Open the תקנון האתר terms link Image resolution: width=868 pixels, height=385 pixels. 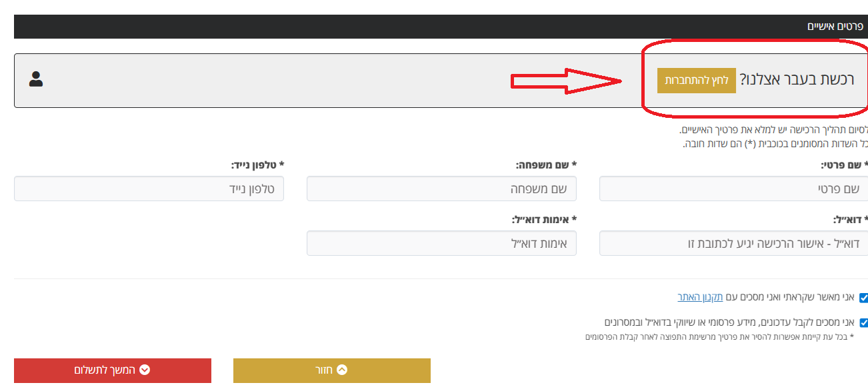[x=699, y=297]
